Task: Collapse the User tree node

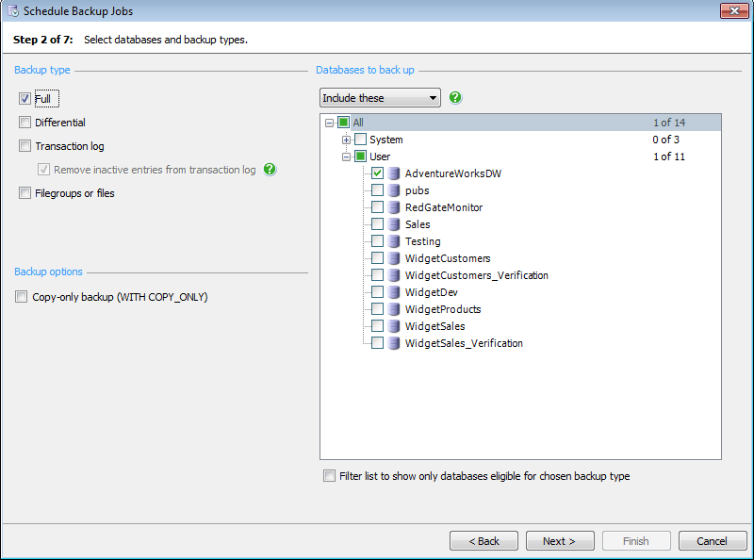Action: pyautogui.click(x=348, y=156)
